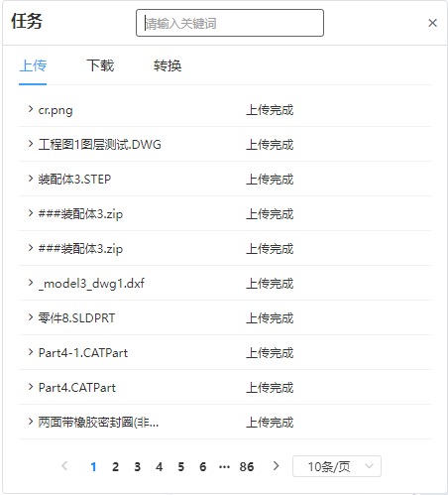Expand the cr.png upload entry
This screenshot has width=448, height=495.
(x=31, y=109)
